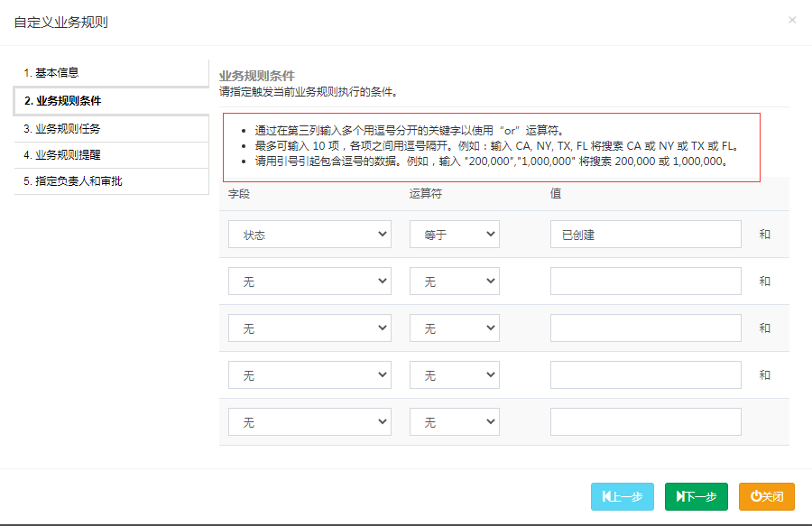This screenshot has height=526, width=812.
Task: Click the value field containing 已创建
Action: [x=645, y=235]
